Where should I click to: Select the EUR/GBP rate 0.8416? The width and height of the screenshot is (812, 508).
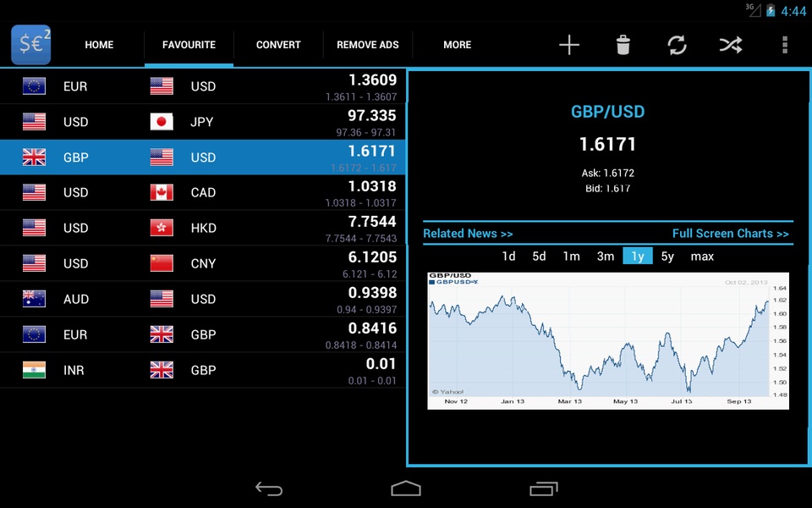click(x=372, y=329)
